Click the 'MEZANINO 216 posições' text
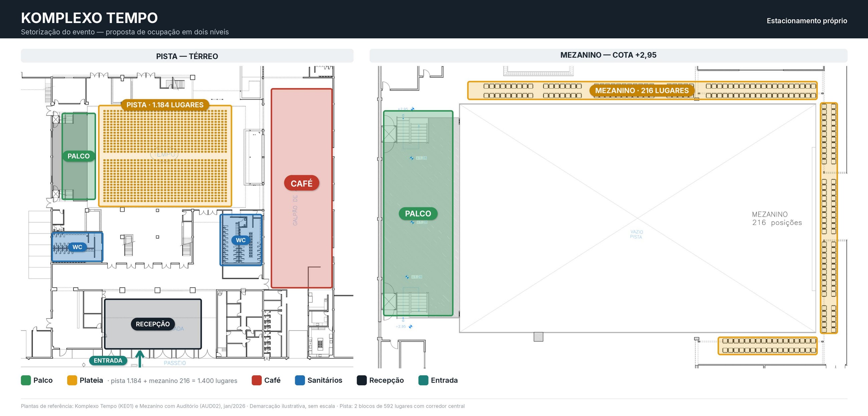Image resolution: width=868 pixels, height=416 pixels. 777,218
